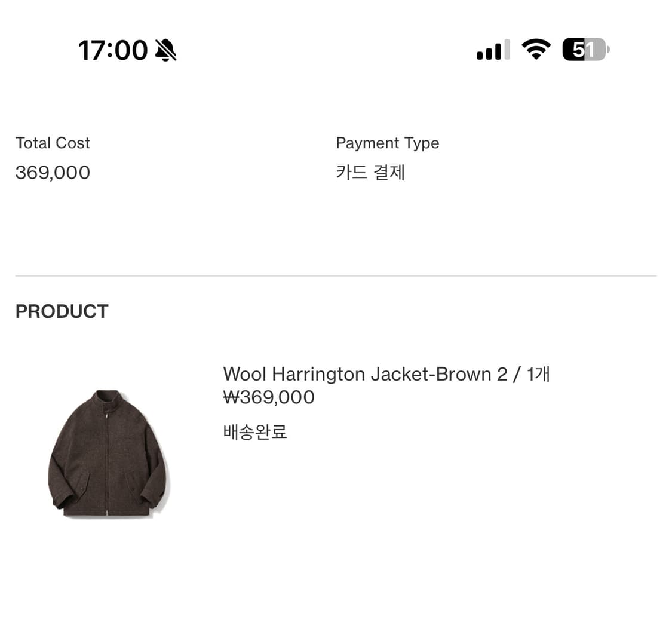Tap the battery level indicator

coord(586,50)
